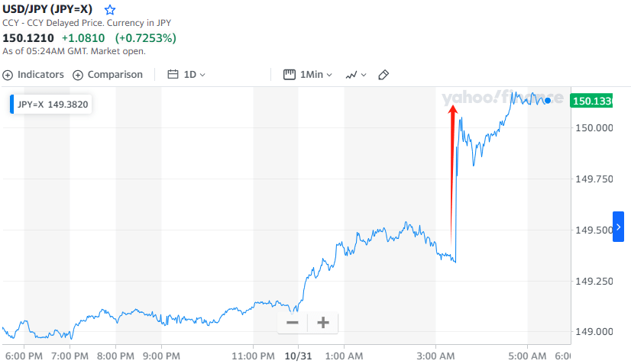Add USD/JPY to watchlist with star icon
Viewport: 631px width, 364px height.
[x=110, y=10]
